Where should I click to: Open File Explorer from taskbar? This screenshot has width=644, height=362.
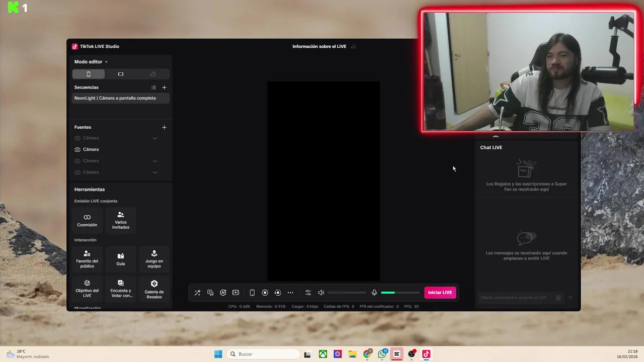(352, 354)
